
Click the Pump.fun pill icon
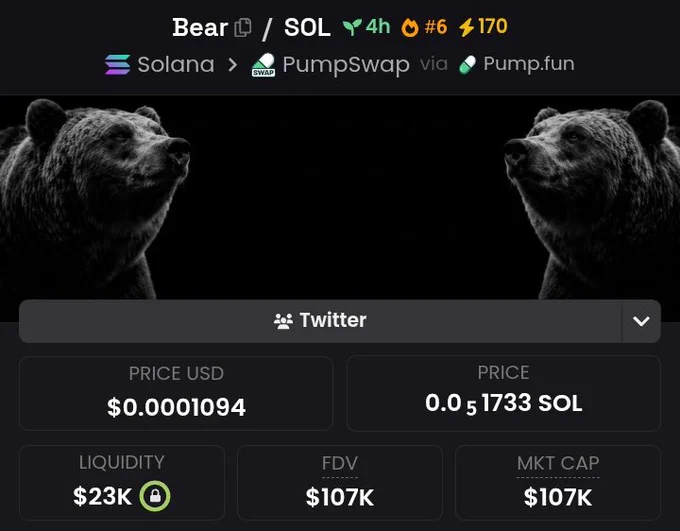(467, 65)
